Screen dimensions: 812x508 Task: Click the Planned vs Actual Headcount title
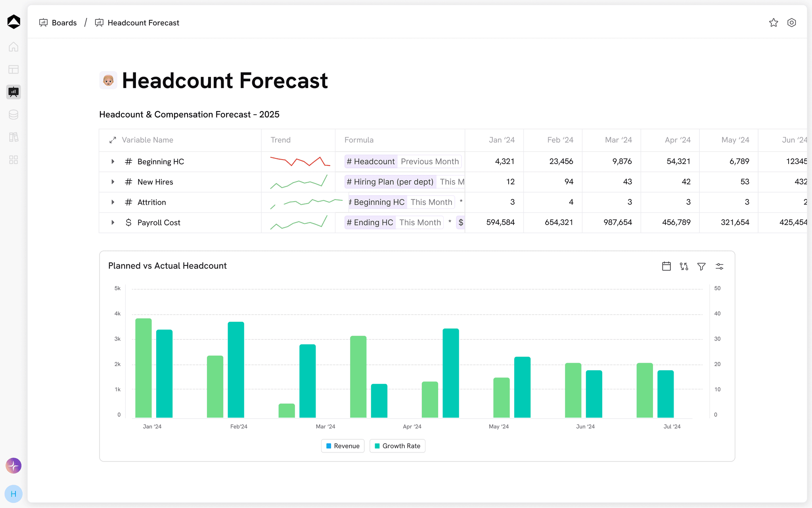coord(167,266)
